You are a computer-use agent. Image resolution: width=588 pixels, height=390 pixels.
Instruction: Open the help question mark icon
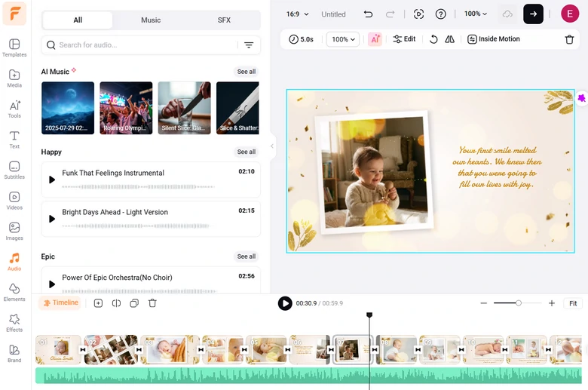coord(441,14)
